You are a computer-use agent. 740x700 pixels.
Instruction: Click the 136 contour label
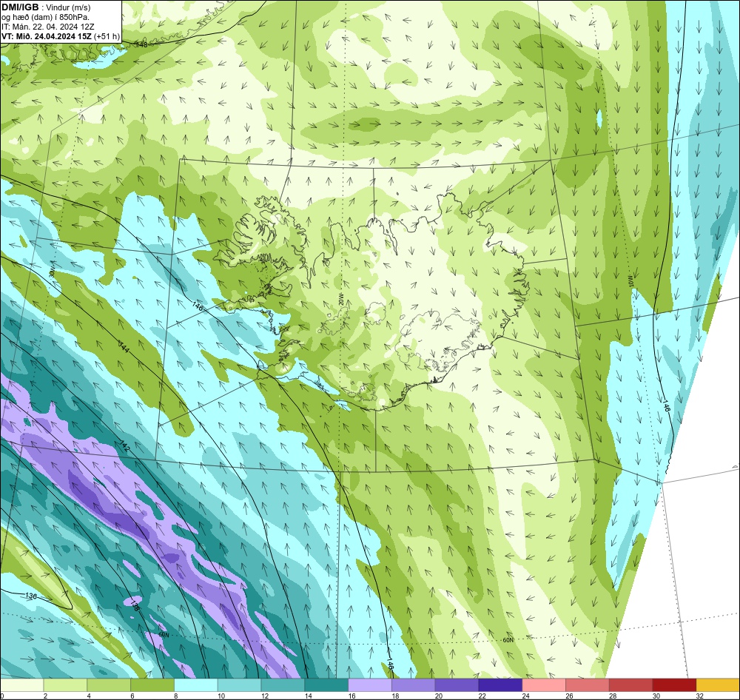click(x=30, y=596)
